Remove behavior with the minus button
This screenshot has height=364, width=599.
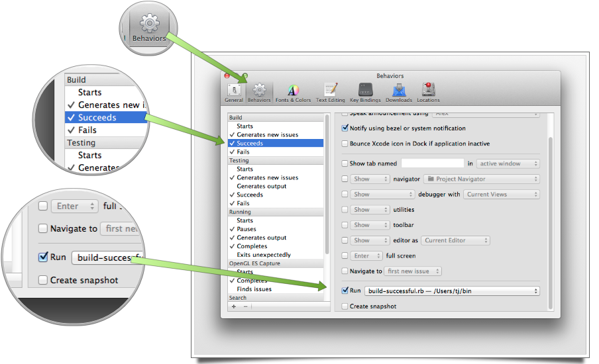(245, 307)
